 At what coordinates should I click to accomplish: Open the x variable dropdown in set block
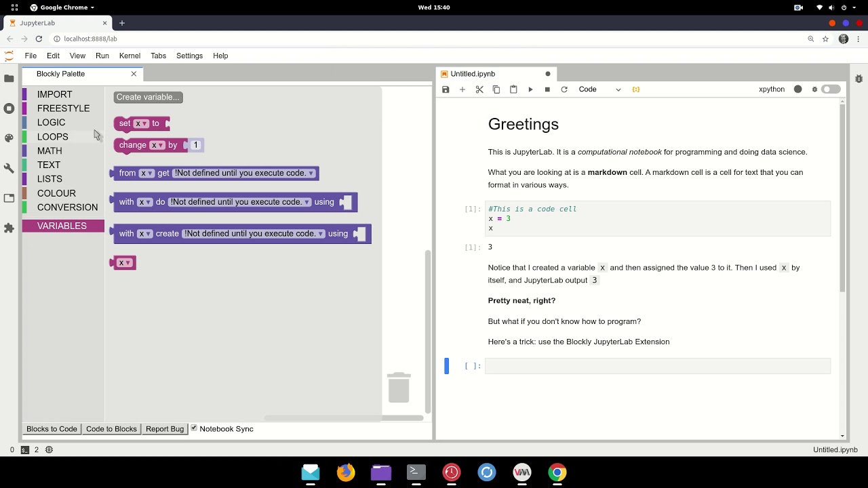141,123
